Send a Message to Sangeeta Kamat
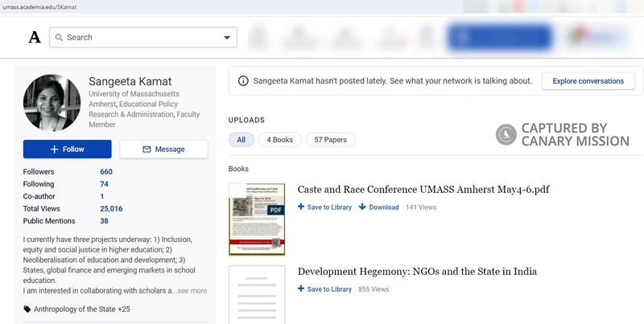Screen dimensions: 644x324 (163, 150)
